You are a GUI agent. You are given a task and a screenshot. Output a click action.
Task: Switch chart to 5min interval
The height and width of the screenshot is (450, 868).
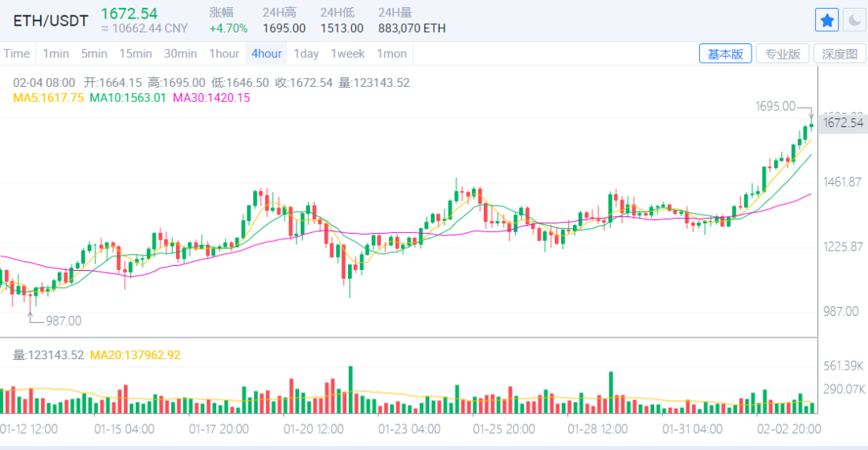pyautogui.click(x=94, y=54)
